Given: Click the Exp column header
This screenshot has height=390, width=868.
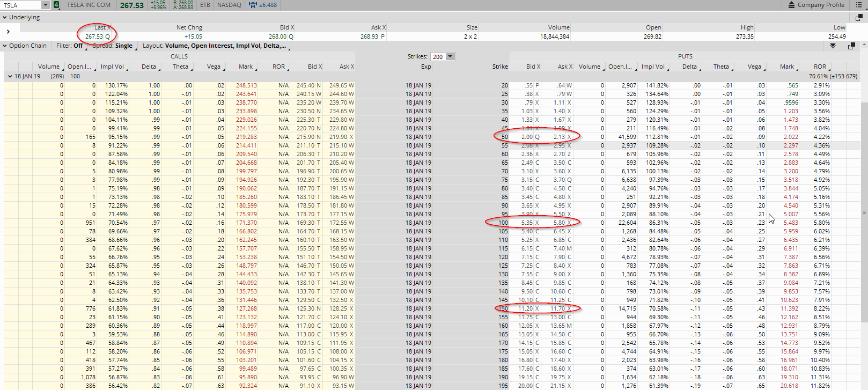Looking at the screenshot, I should tap(426, 67).
